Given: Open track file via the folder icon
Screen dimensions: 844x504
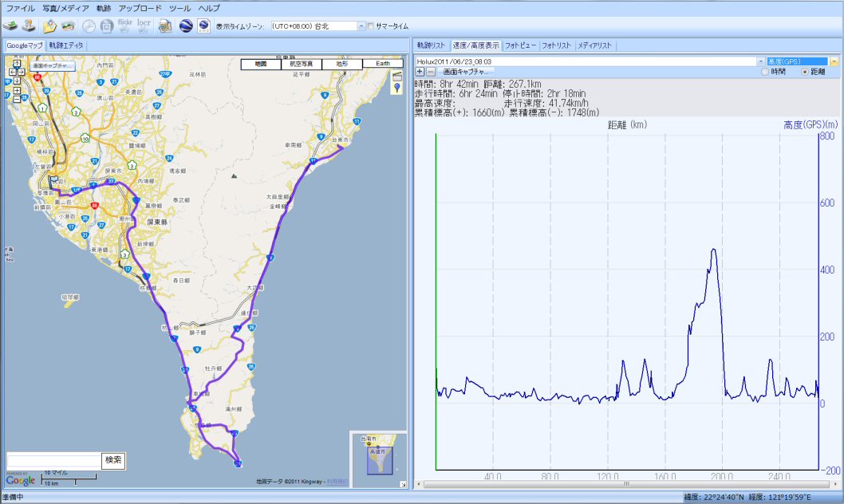Looking at the screenshot, I should 49,26.
